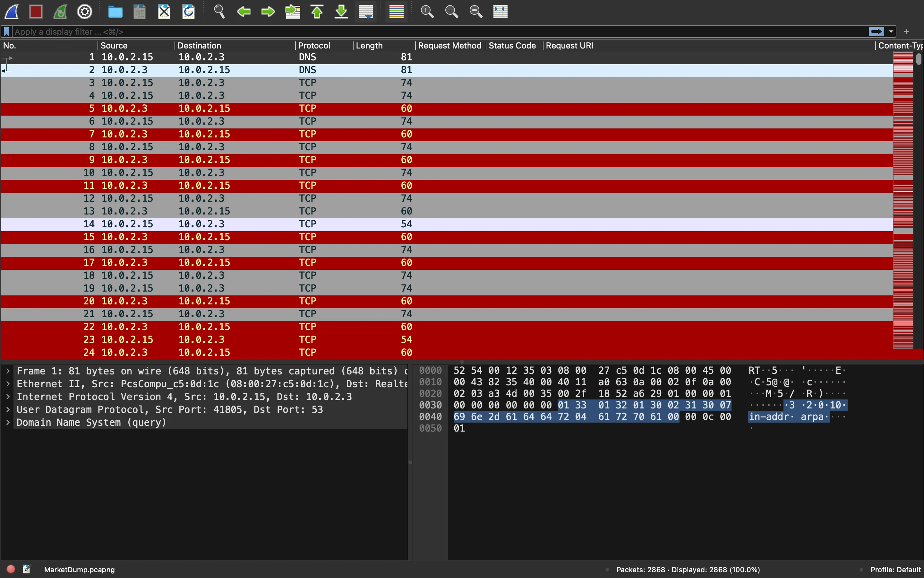Open a capture file with folder icon
The width and height of the screenshot is (924, 578).
115,12
